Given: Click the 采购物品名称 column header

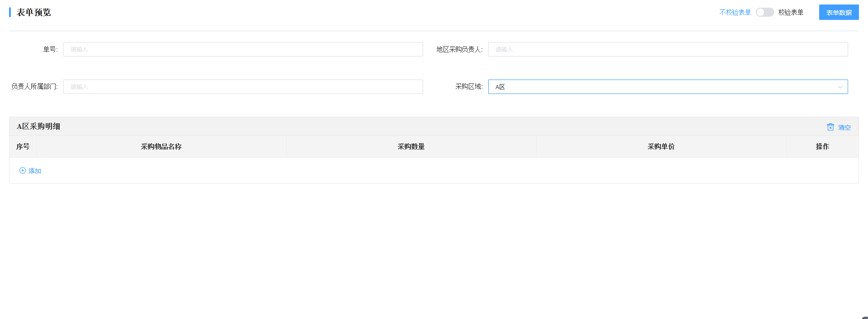Looking at the screenshot, I should coord(161,146).
